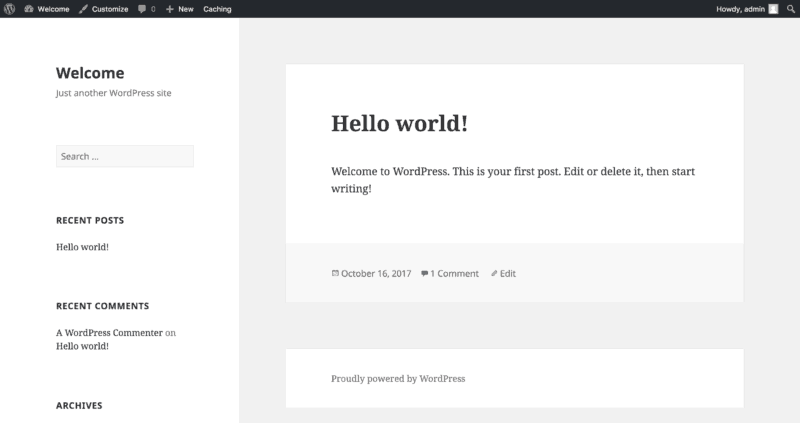Click the RECENT COMMENTS widget heading
This screenshot has width=800, height=423.
coord(103,306)
